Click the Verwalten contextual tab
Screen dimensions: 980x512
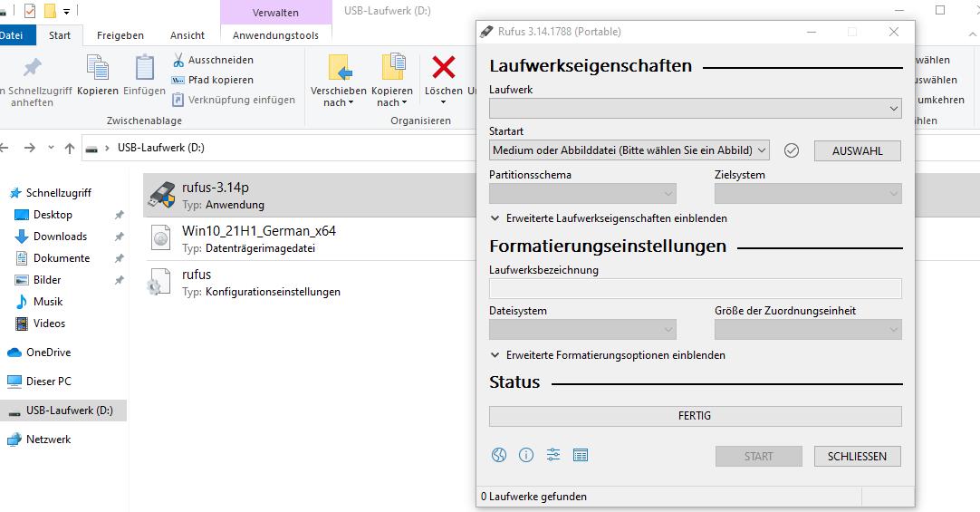point(275,13)
